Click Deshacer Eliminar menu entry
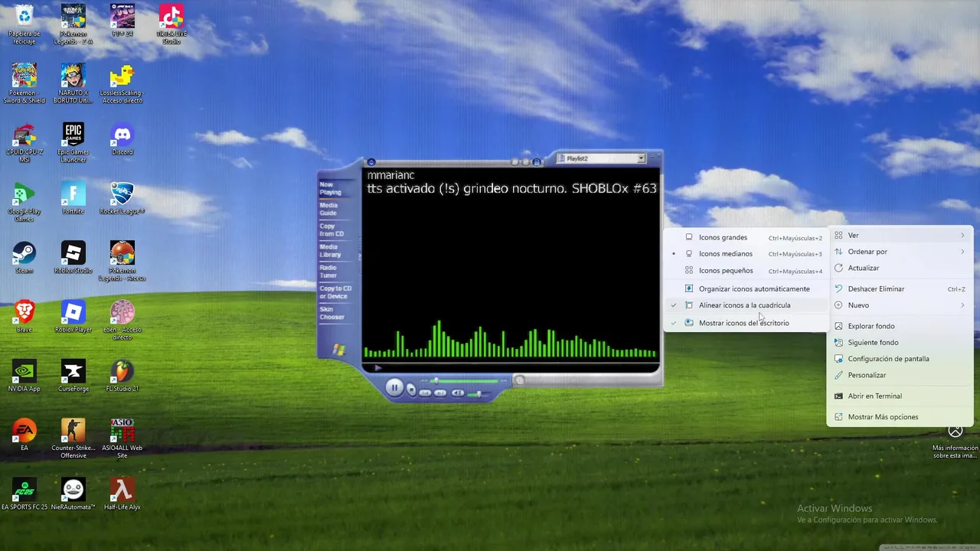980x551 pixels. point(900,289)
